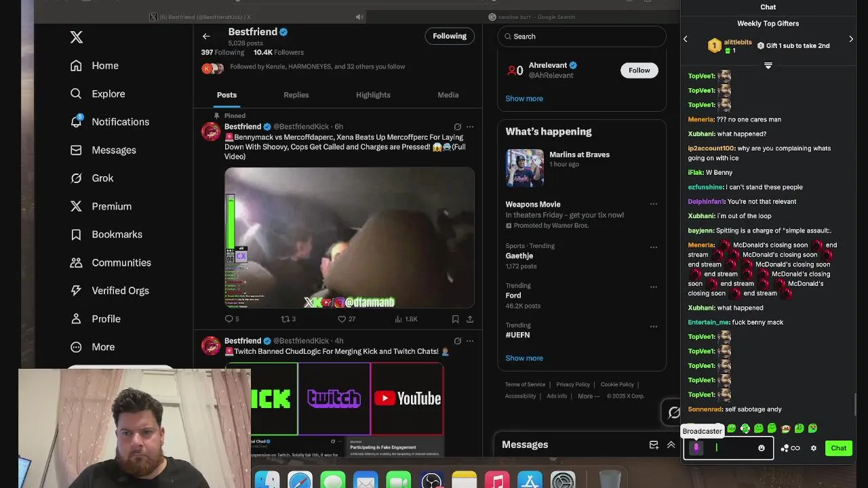Switch to the Replies tab
The height and width of the screenshot is (488, 868).
[296, 95]
